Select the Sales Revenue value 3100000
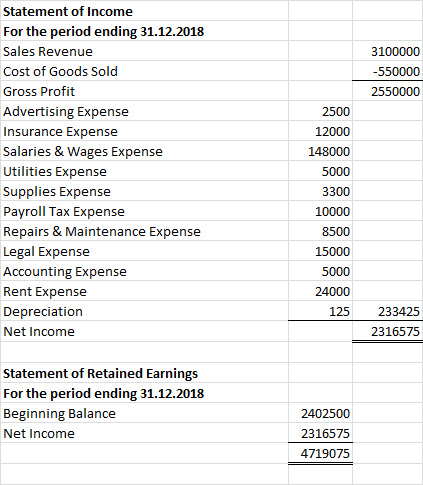The height and width of the screenshot is (485, 423). coord(395,52)
